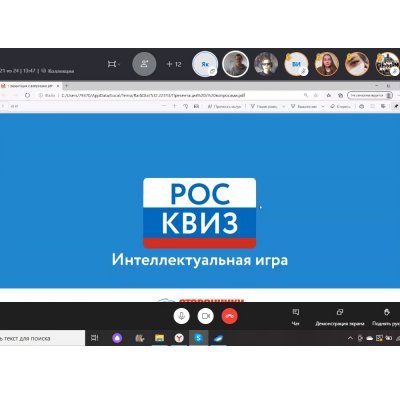This screenshot has width=400, height=400.
Task: Toggle the video camera button
Action: (x=206, y=316)
